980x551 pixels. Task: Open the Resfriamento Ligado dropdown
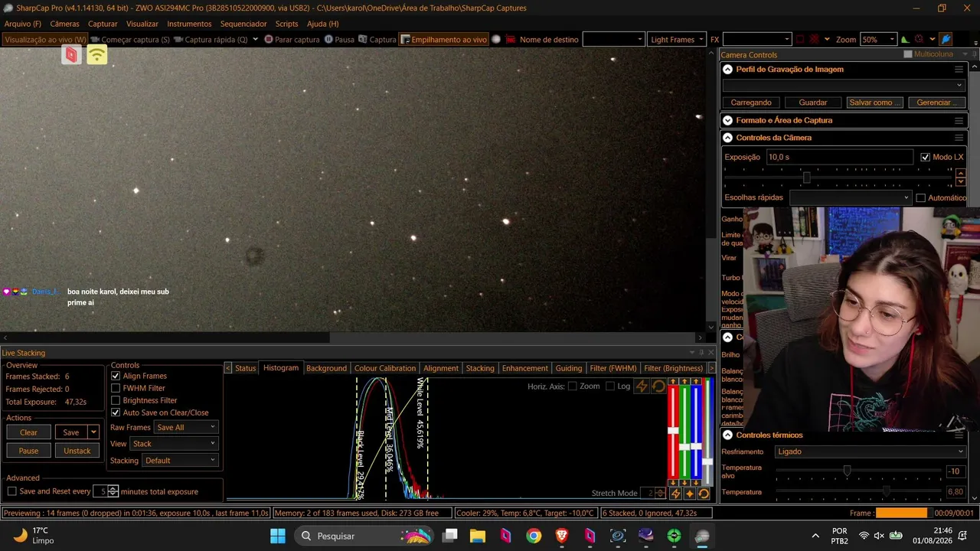point(870,452)
